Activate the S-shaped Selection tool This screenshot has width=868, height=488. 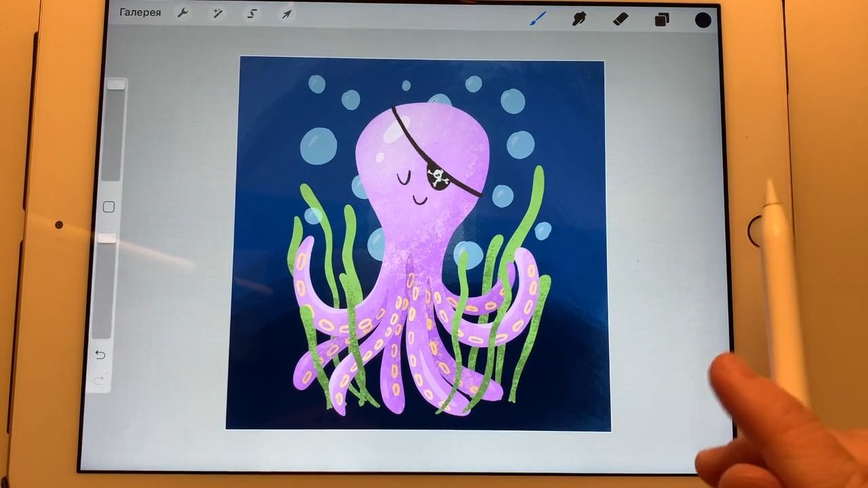252,14
